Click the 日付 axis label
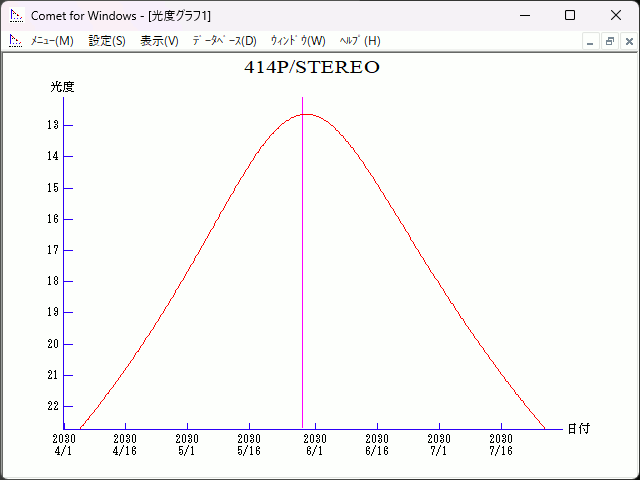The height and width of the screenshot is (480, 640). click(579, 429)
